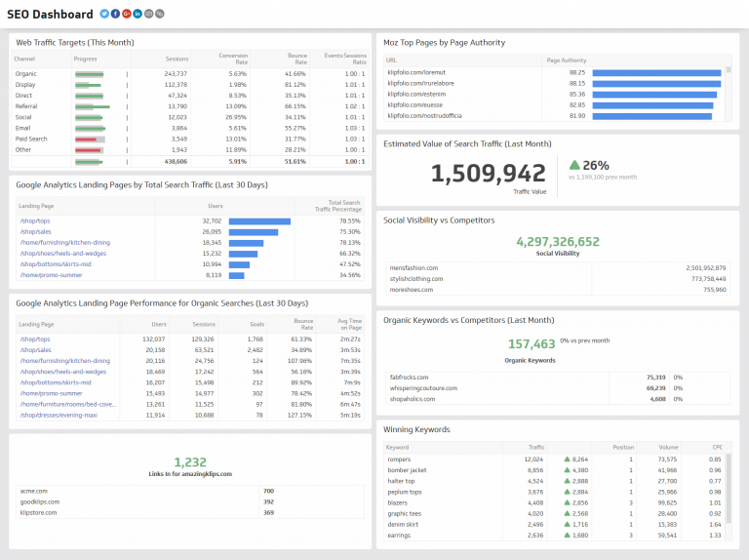Screen dimensions: 749x560
Task: Click the green arrow in rompers row
Action: click(568, 459)
